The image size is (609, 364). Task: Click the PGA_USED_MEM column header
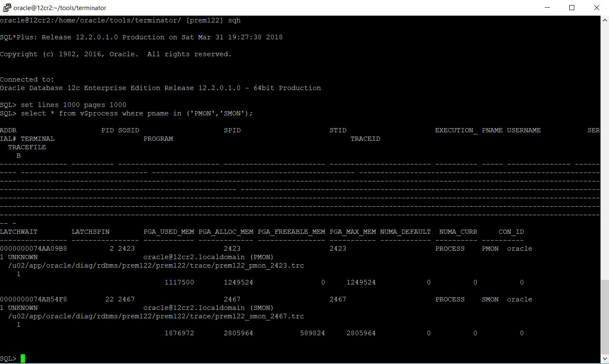pos(169,232)
